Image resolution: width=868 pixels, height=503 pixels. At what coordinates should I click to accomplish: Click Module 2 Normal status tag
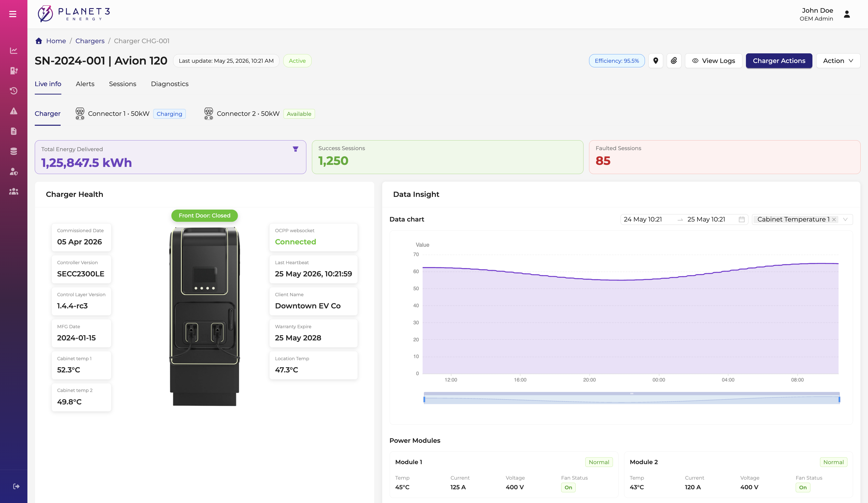[833, 462]
